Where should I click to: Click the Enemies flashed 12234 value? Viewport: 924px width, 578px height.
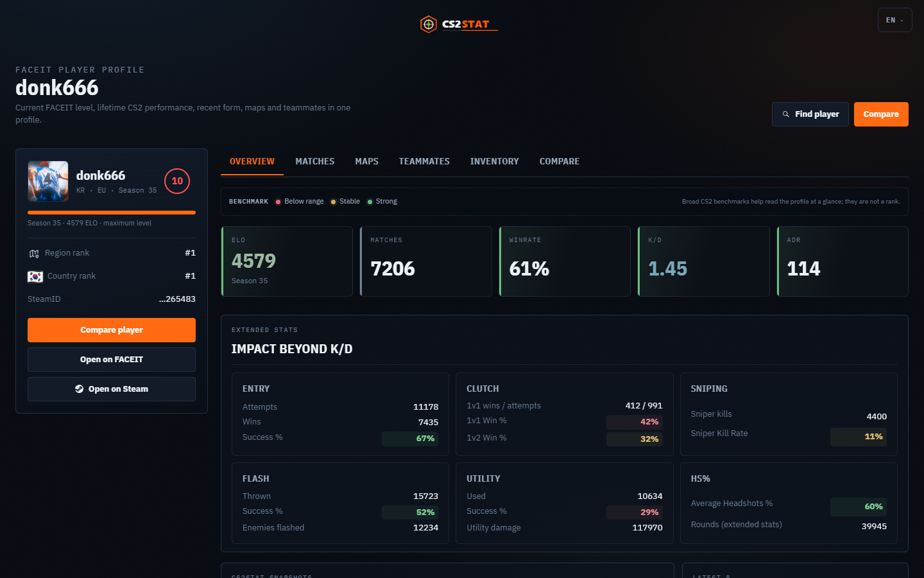[426, 528]
